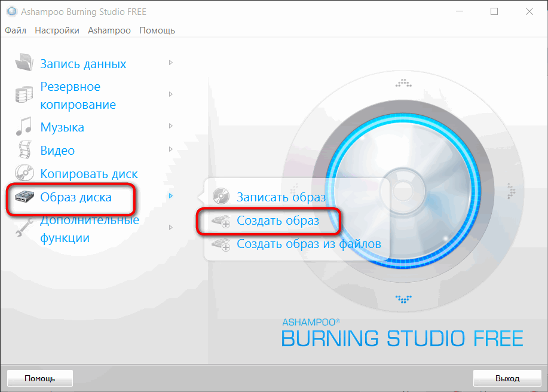The image size is (548, 392).
Task: Close the Ashampoo Burning Studio window
Action: coord(529,11)
